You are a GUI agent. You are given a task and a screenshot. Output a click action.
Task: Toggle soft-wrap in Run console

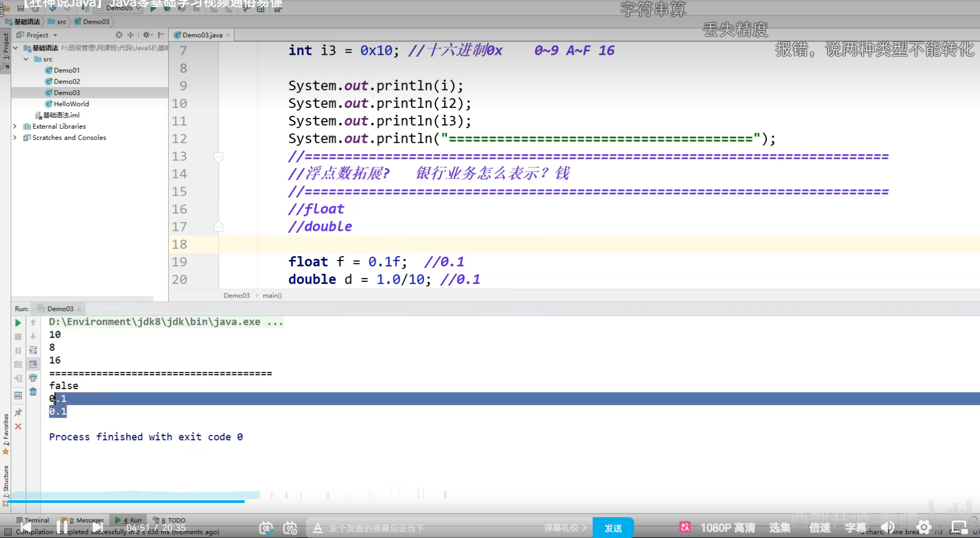pyautogui.click(x=33, y=350)
